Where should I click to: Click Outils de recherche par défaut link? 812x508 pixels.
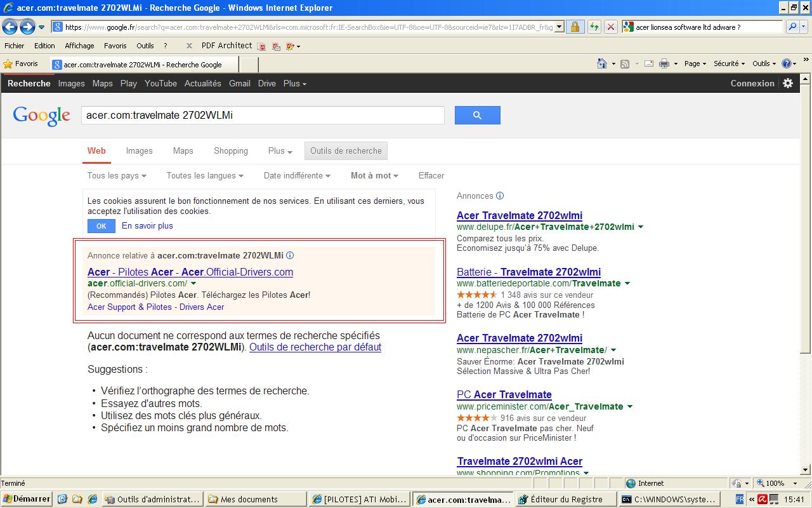click(x=315, y=347)
